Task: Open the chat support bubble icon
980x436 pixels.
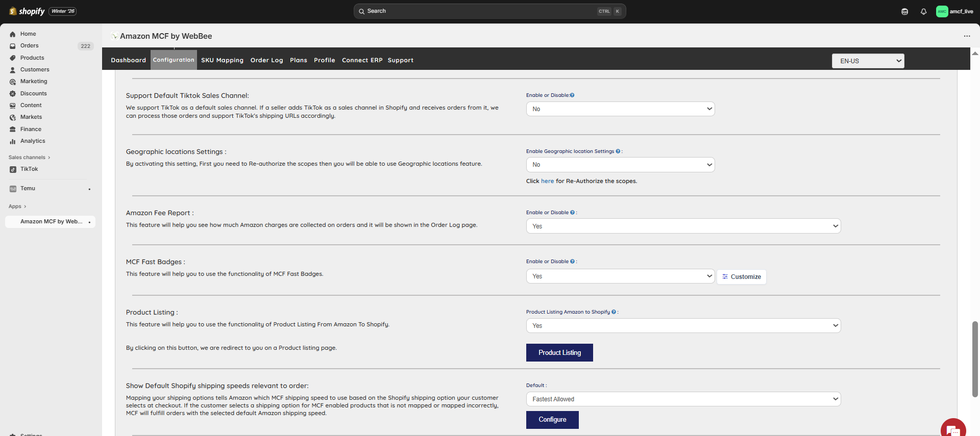Action: point(952,429)
